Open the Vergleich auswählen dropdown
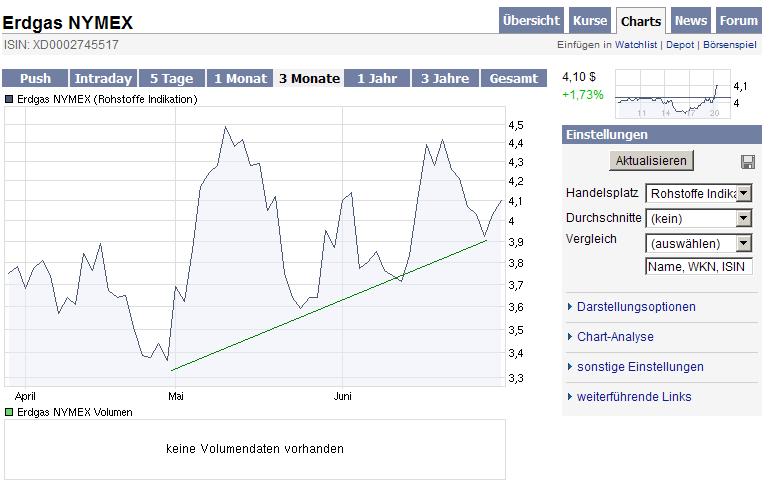The height and width of the screenshot is (494, 771). 698,243
